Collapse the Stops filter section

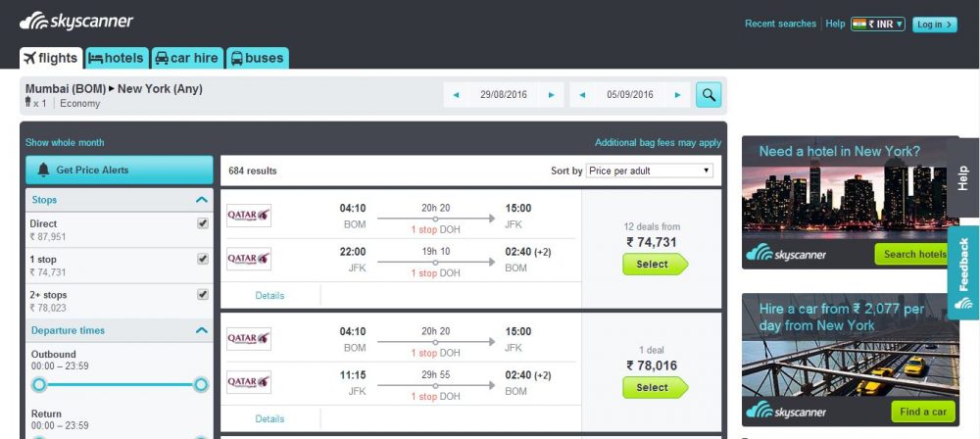[x=201, y=200]
